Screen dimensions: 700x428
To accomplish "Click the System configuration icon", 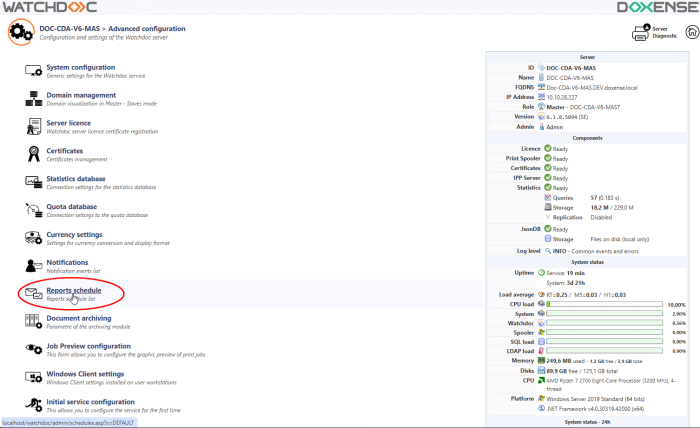I will point(31,71).
